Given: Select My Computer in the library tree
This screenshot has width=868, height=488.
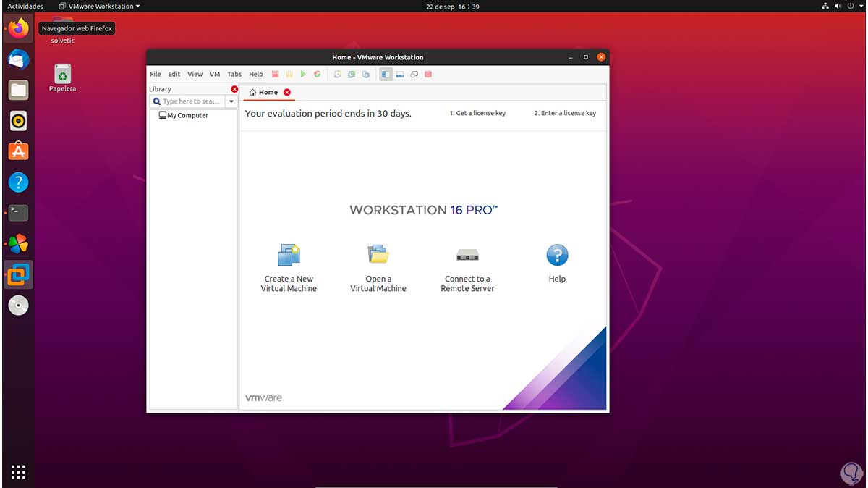Looking at the screenshot, I should pyautogui.click(x=184, y=115).
